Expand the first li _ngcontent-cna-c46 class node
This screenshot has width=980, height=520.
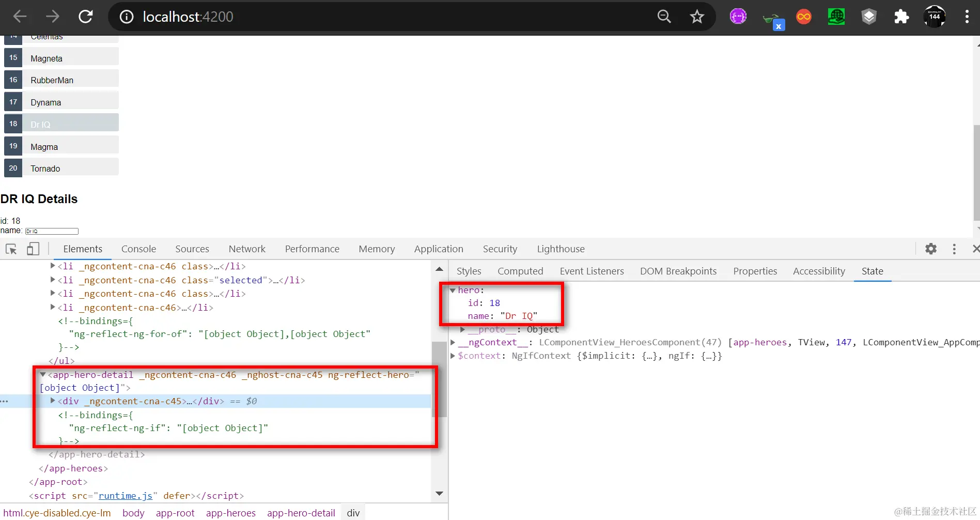[x=53, y=266]
